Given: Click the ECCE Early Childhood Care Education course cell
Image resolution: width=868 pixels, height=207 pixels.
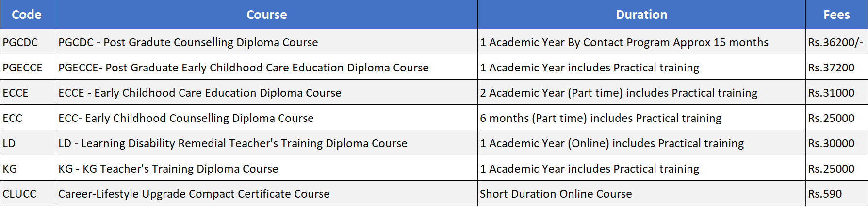Looking at the screenshot, I should point(200,93).
